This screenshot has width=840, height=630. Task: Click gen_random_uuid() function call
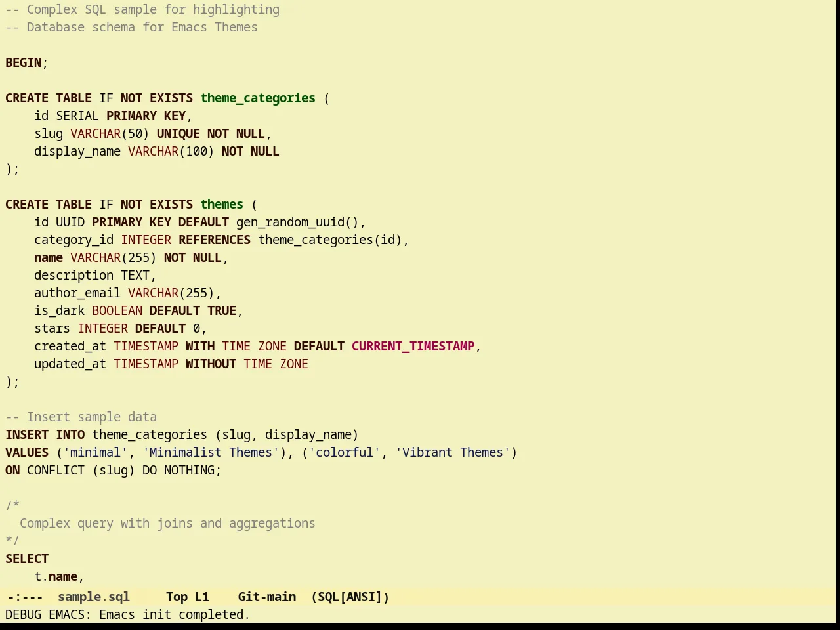pyautogui.click(x=298, y=222)
